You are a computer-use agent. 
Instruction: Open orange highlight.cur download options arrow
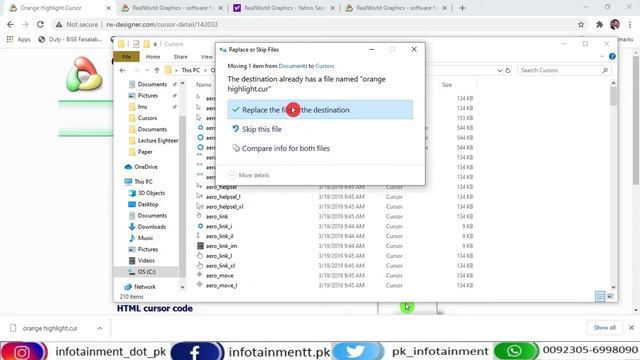pyautogui.click(x=100, y=328)
